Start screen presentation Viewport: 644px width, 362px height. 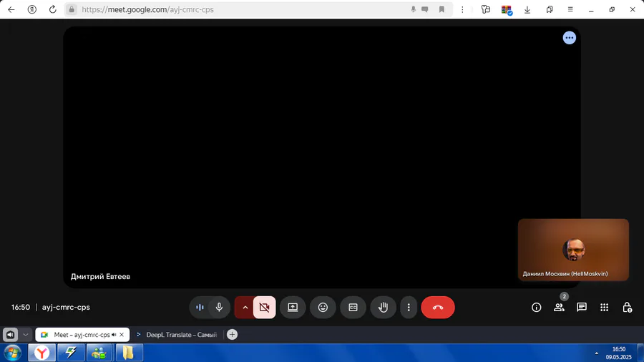tap(293, 308)
